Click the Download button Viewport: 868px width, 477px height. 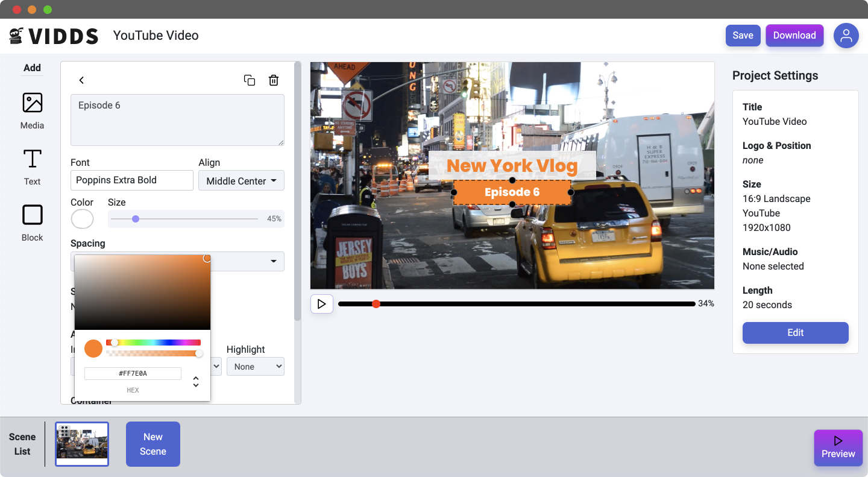click(794, 36)
